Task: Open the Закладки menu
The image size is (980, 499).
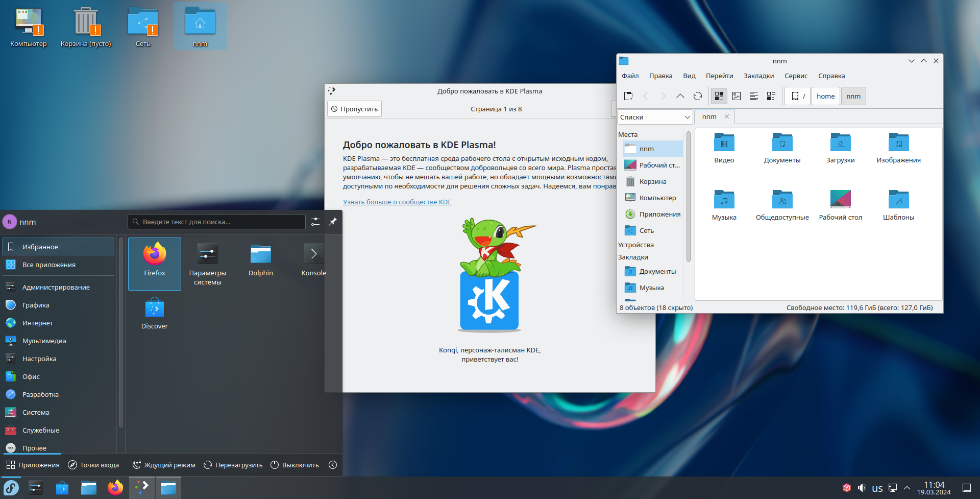Action: point(758,76)
